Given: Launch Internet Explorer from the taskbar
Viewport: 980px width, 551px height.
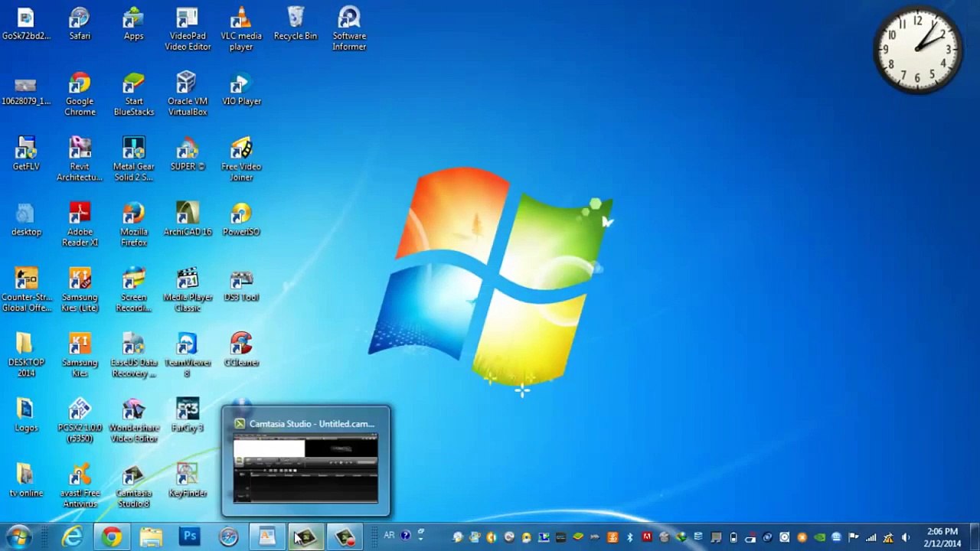Looking at the screenshot, I should pyautogui.click(x=73, y=537).
